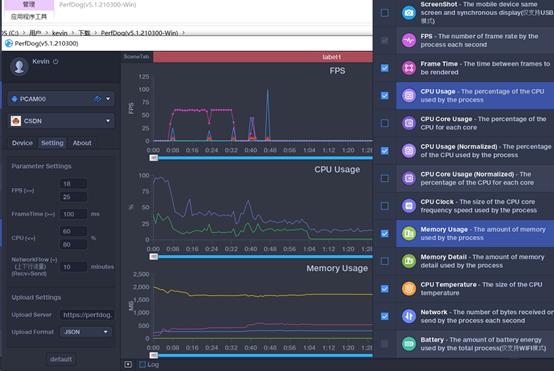Click the green Memory Usage icon
Image resolution: width=554 pixels, height=371 pixels.
pyautogui.click(x=409, y=234)
